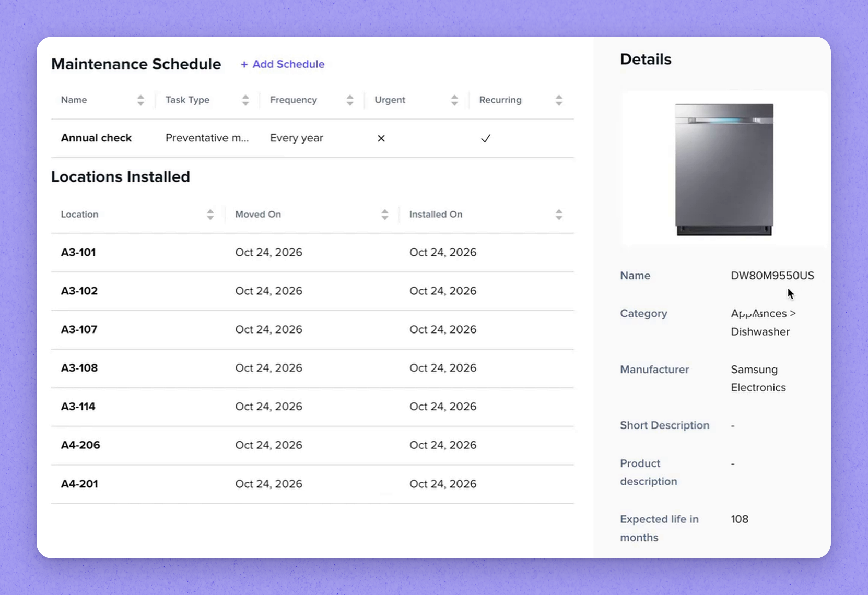Sort by Task Type column arrows
This screenshot has width=868, height=595.
(245, 100)
